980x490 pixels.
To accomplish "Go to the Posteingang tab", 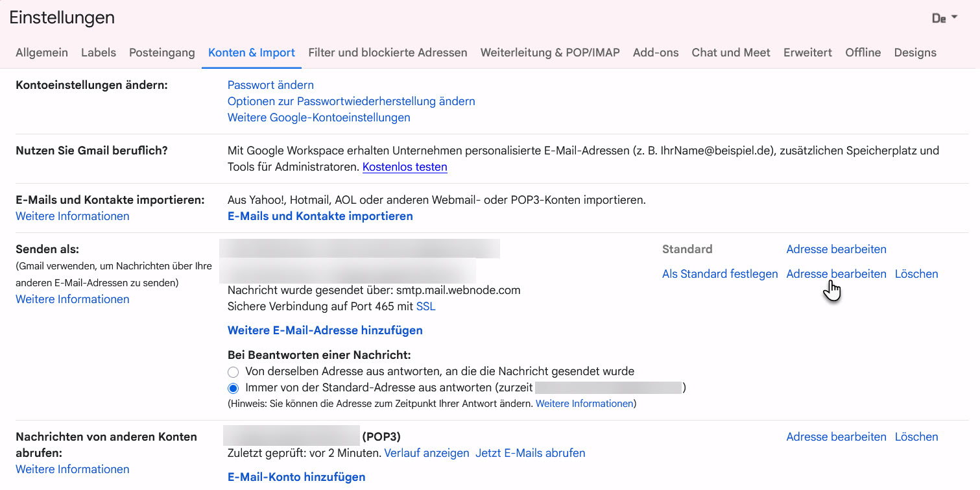I will (162, 53).
